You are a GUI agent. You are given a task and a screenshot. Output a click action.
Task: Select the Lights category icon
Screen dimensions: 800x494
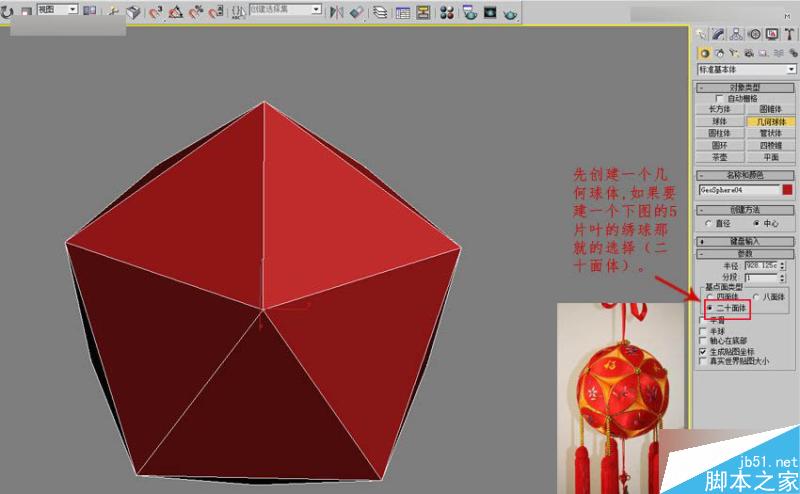(734, 53)
